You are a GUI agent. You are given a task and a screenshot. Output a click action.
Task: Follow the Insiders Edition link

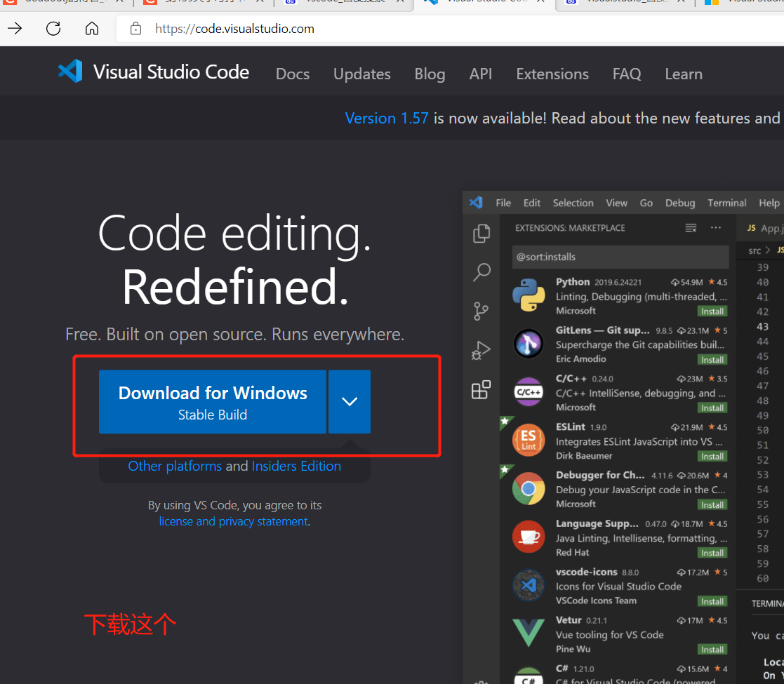(x=296, y=466)
